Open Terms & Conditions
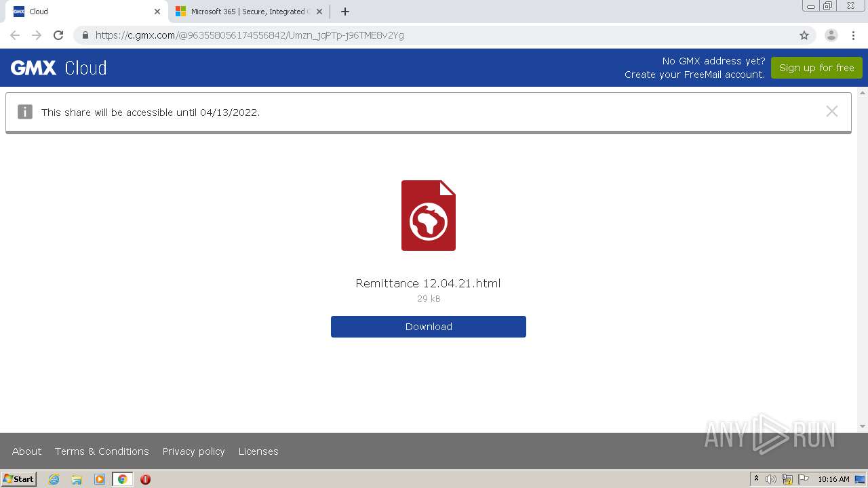868x488 pixels. pyautogui.click(x=102, y=451)
